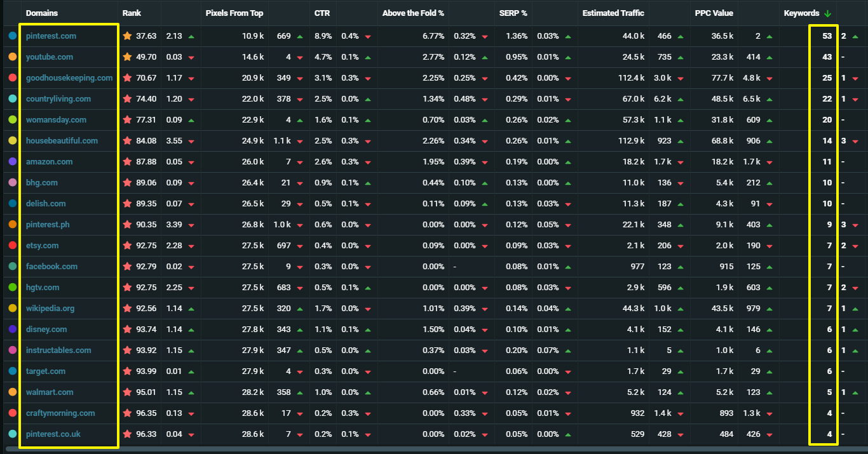868x454 pixels.
Task: Click the star icon in the pinterest.com row
Action: point(127,36)
